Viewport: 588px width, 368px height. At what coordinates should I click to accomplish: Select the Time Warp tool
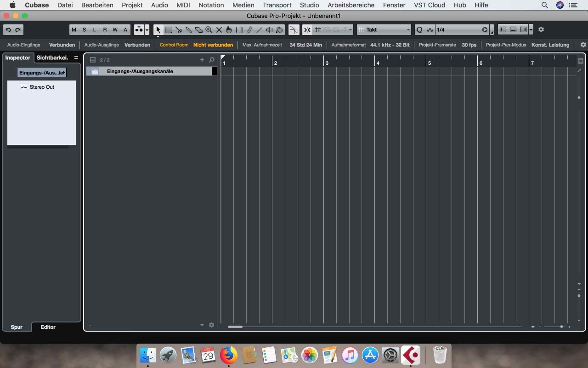(239, 30)
